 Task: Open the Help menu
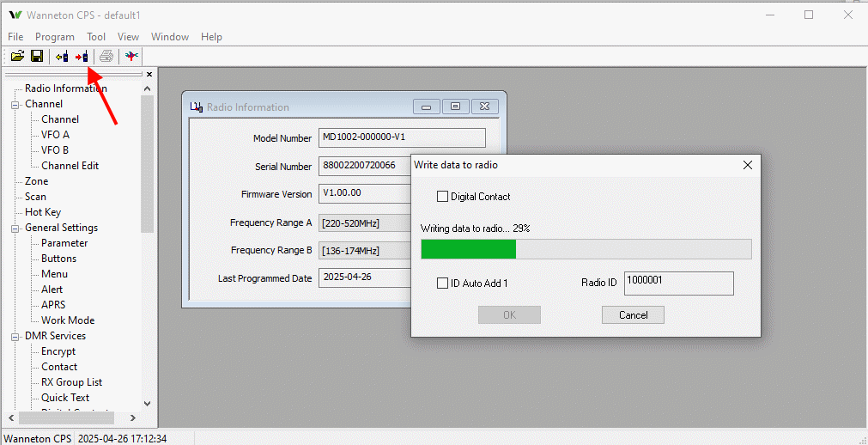pos(211,37)
